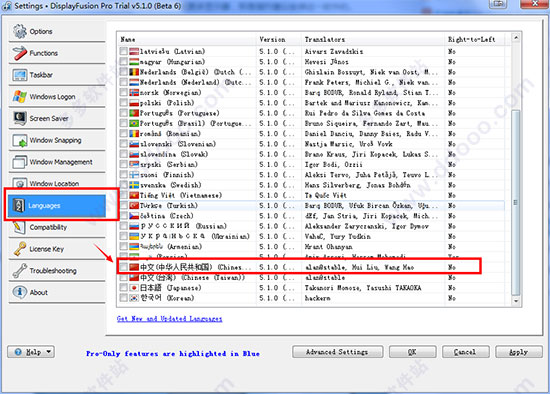
Task: Click the Taskbar monitor icon
Action: 20,75
